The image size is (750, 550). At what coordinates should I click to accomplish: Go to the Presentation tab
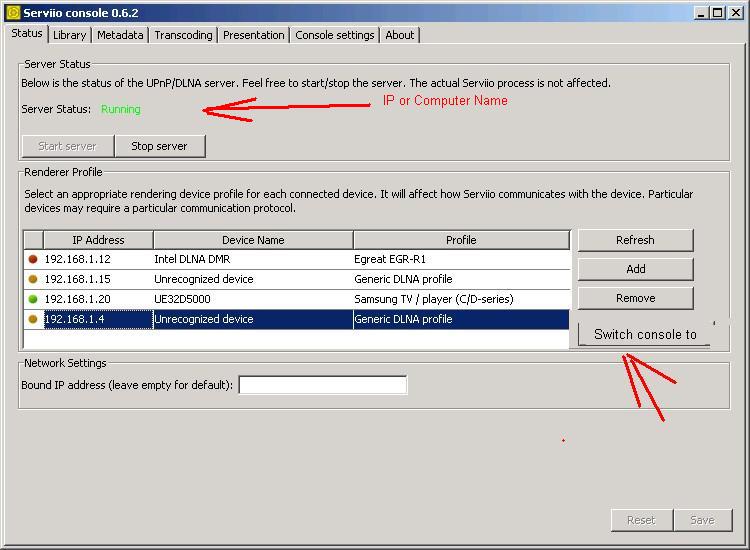253,35
